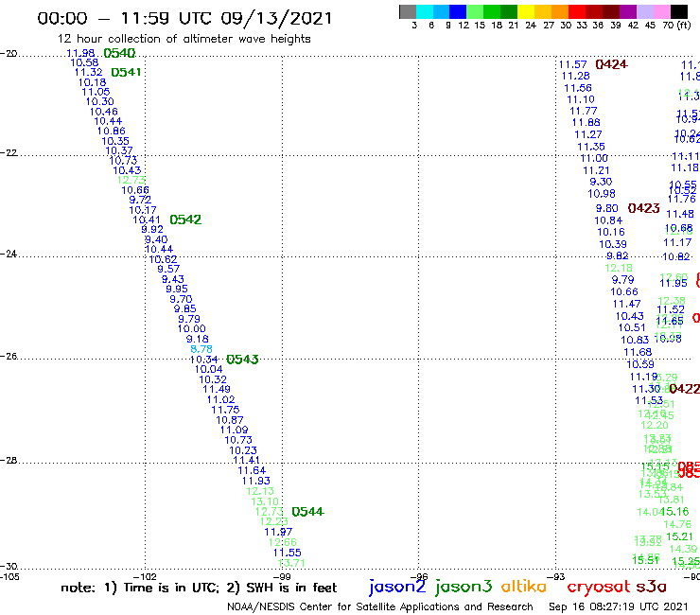Viewport: 700px width, 615px height.
Task: Click the timestamp 'Sep 16 08:27:19 UTC 2021'
Action: 619,607
